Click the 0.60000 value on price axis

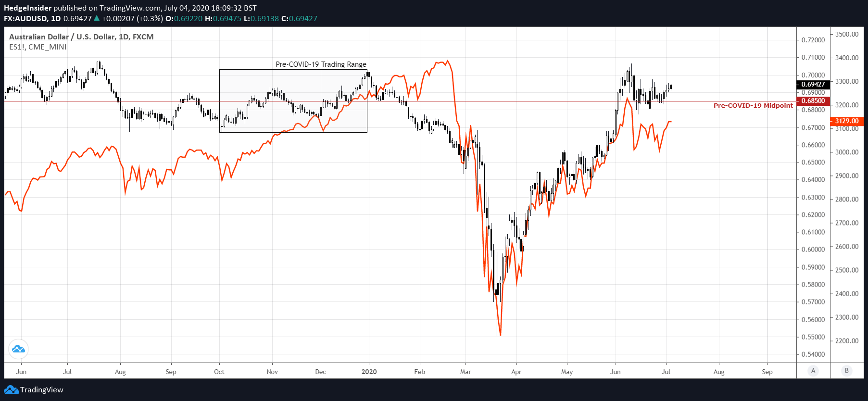tap(813, 249)
